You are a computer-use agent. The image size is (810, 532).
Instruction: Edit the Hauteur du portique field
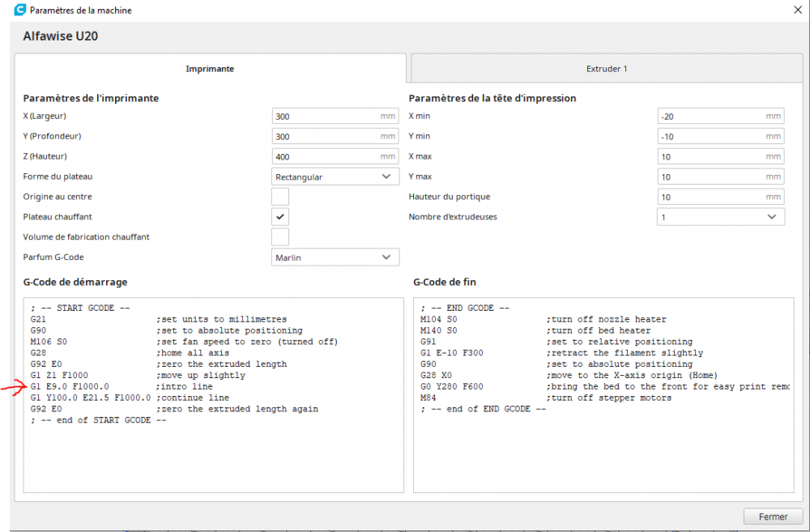tap(721, 197)
